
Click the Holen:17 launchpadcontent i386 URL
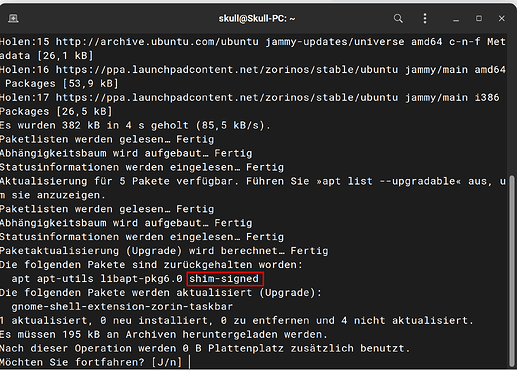(x=227, y=98)
